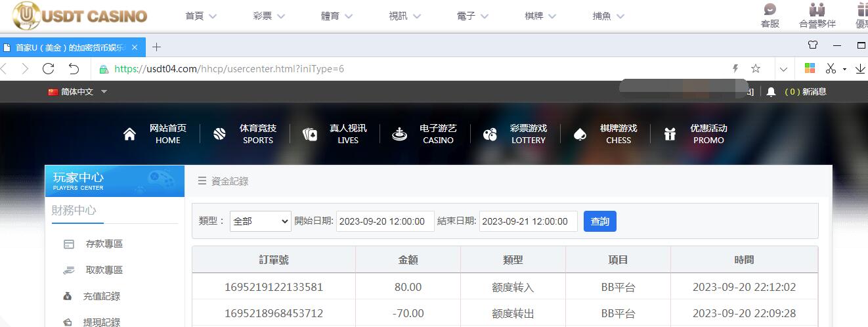Screen dimensions: 868x327
Task: Open the 彩票 top menu
Action: pos(269,16)
